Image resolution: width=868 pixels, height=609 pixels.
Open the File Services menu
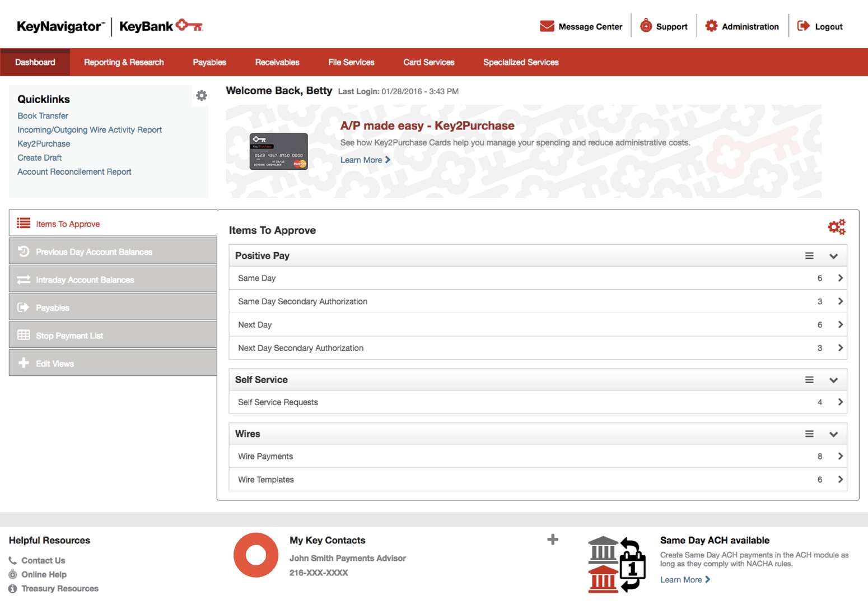[x=351, y=62]
